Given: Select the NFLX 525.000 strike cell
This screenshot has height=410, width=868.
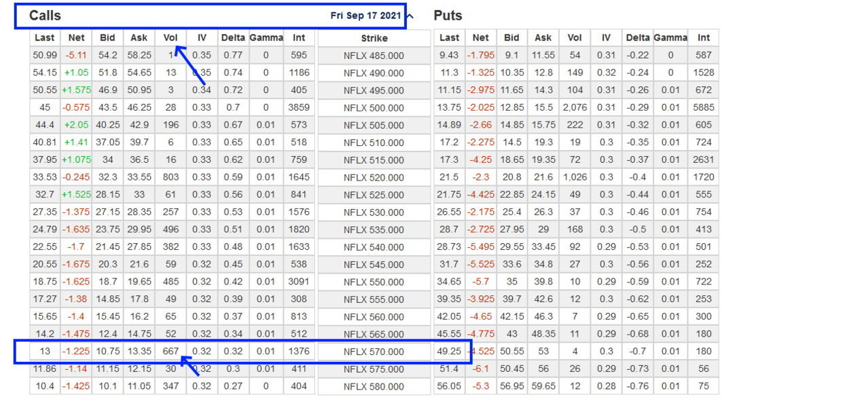Looking at the screenshot, I should point(374,195).
